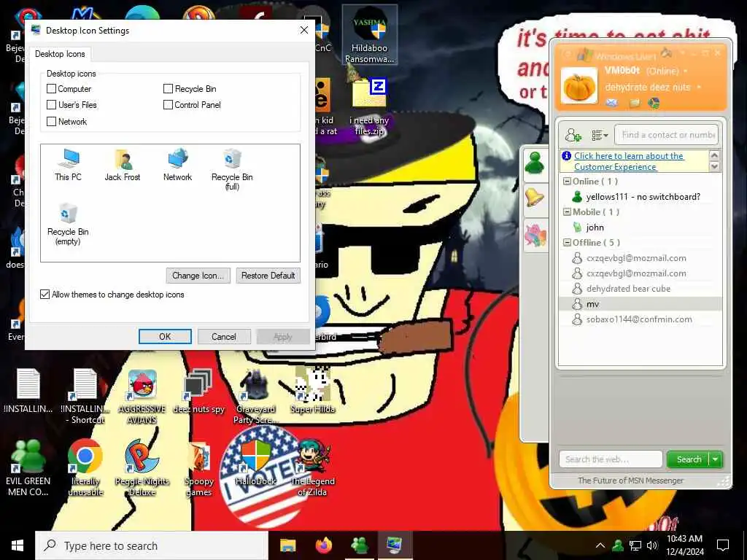Open the Action Center notification icon
The height and width of the screenshot is (560, 747).
click(723, 545)
